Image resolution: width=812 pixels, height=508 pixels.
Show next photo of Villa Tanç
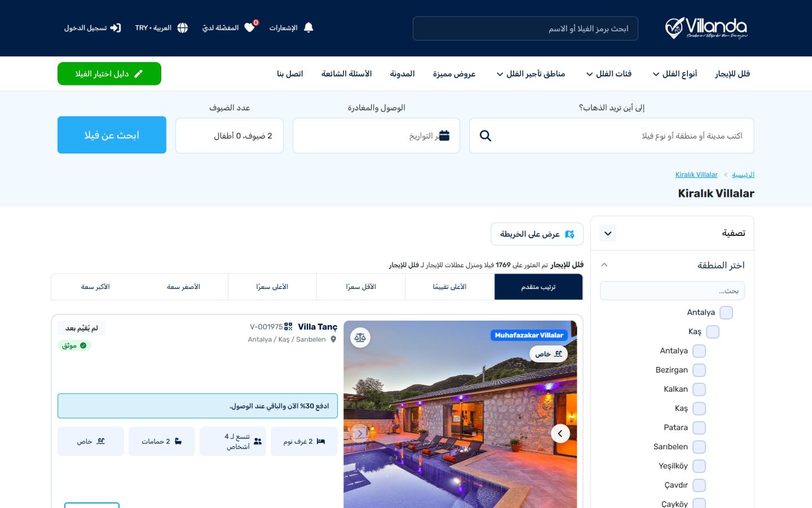(x=560, y=433)
